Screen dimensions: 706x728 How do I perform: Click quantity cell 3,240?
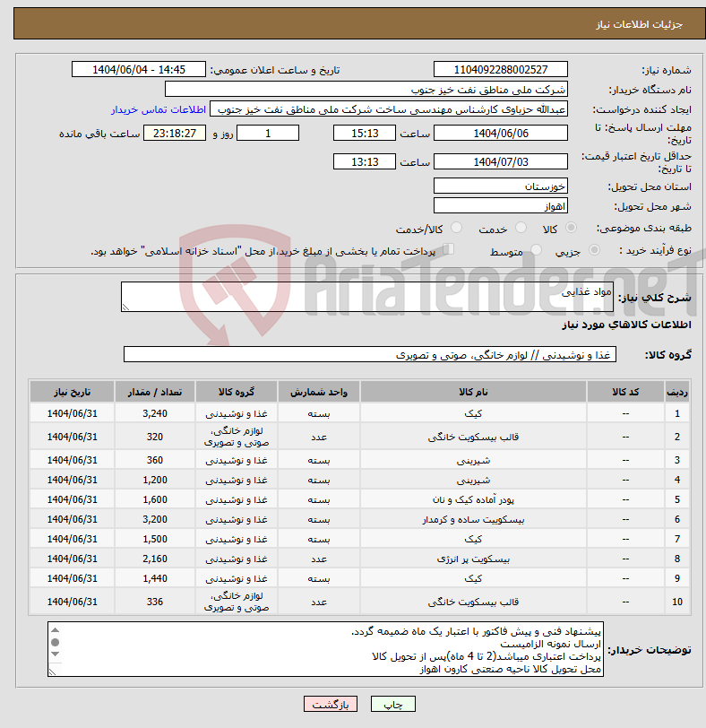(155, 413)
